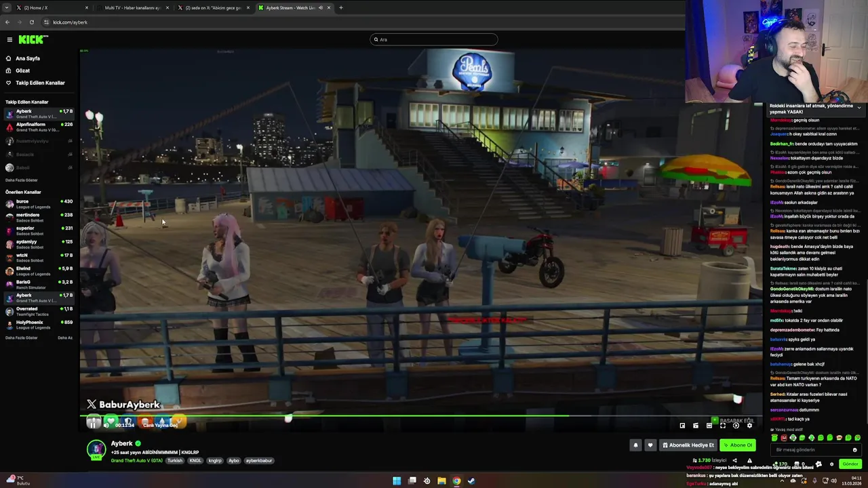This screenshot has width=868, height=488.
Task: Open wtcN channel in sidebar
Action: (39, 258)
